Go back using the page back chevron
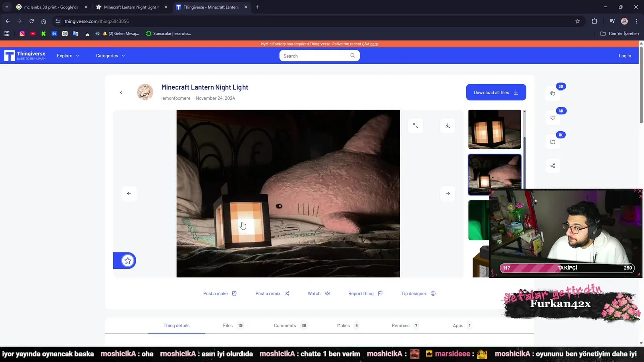644x362 pixels. tap(121, 92)
